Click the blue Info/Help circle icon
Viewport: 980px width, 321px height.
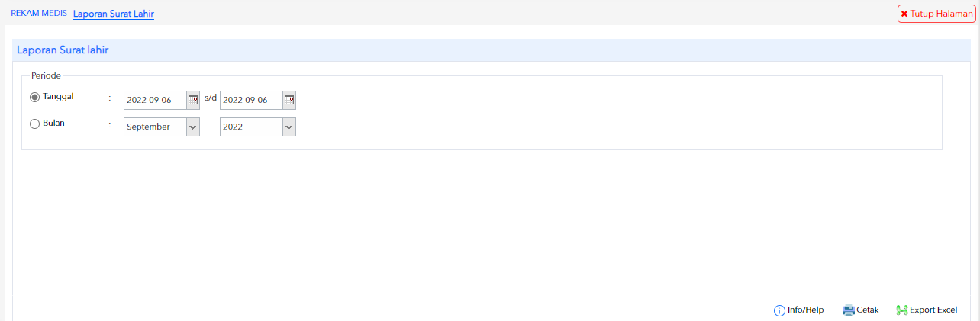(779, 310)
